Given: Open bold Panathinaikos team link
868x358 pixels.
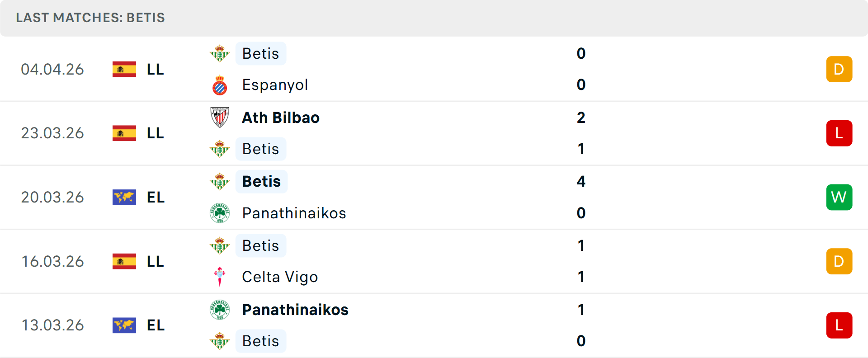Looking at the screenshot, I should (x=295, y=310).
